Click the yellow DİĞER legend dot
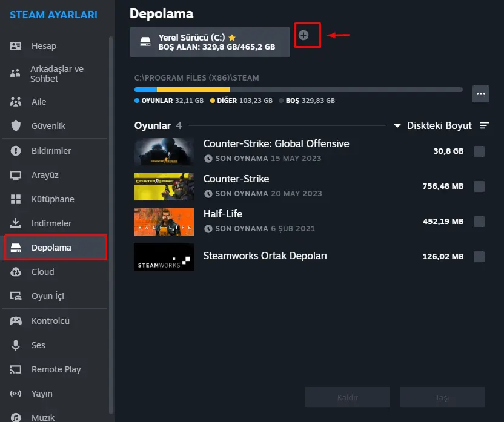This screenshot has width=504, height=422. 213,101
